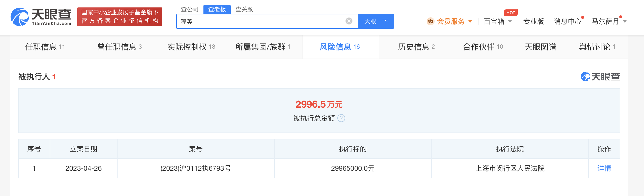Open the 任职信息 tab
This screenshot has width=644, height=196.
point(45,47)
